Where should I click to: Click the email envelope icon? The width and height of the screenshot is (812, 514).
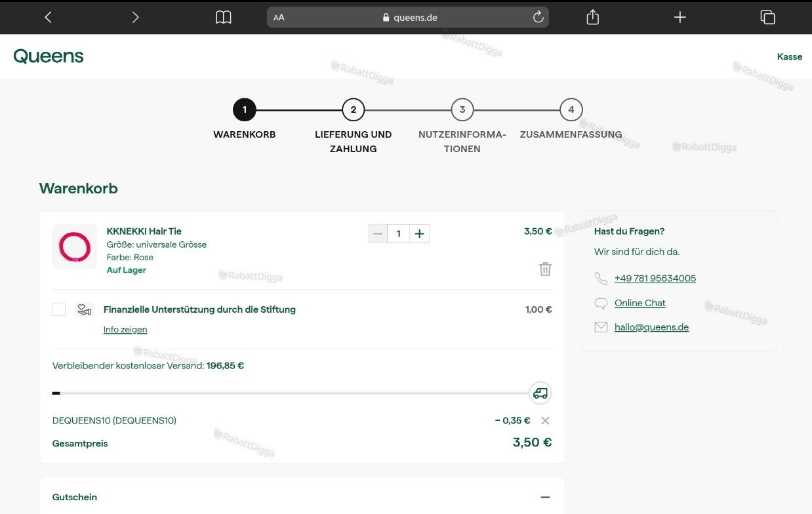(601, 327)
